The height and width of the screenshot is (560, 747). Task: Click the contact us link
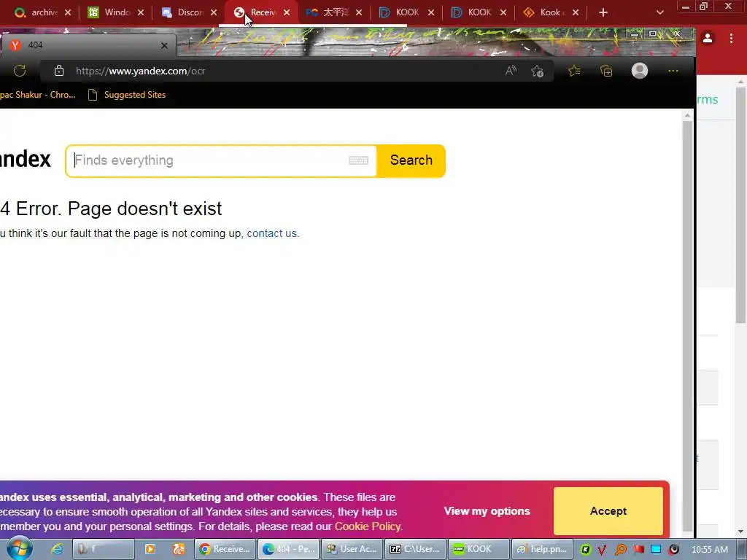[x=271, y=233]
